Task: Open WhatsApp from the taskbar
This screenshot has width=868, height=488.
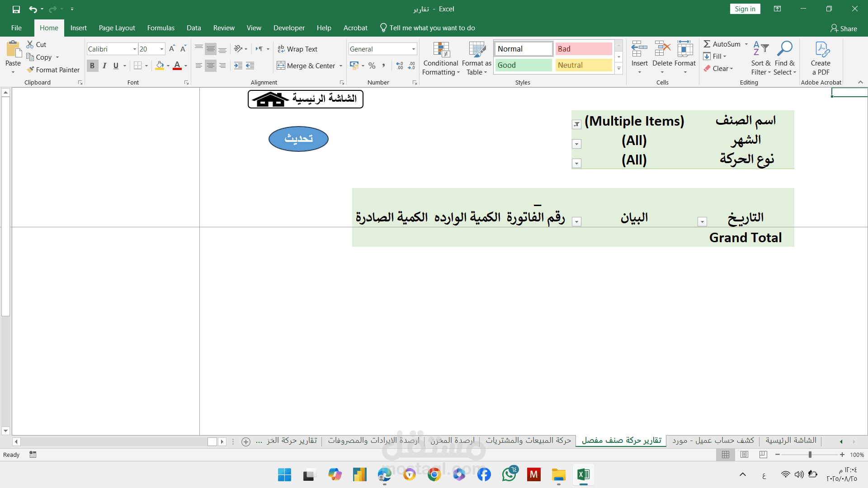Action: (509, 474)
